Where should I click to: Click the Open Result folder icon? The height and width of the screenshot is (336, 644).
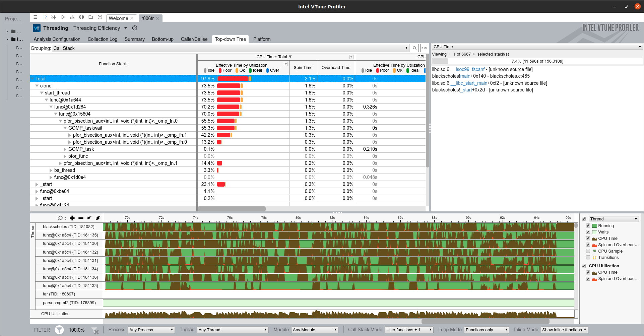(x=90, y=17)
